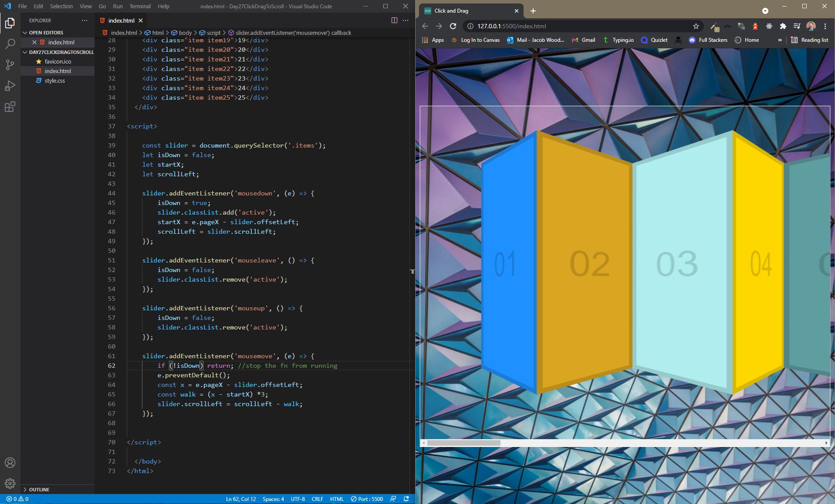The height and width of the screenshot is (504, 835).
Task: Open the View menu
Action: (x=86, y=6)
